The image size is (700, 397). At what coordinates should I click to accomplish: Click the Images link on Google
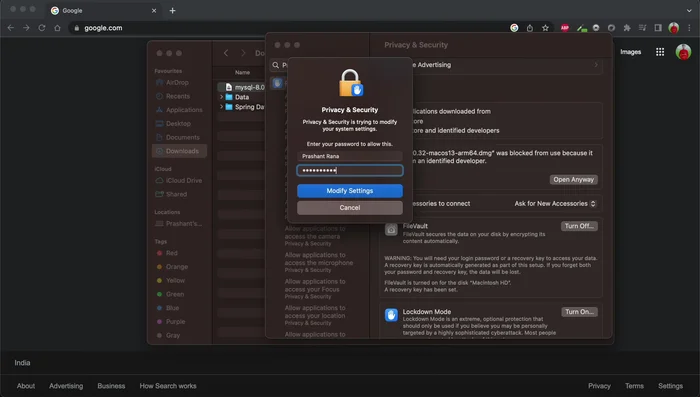[x=630, y=52]
